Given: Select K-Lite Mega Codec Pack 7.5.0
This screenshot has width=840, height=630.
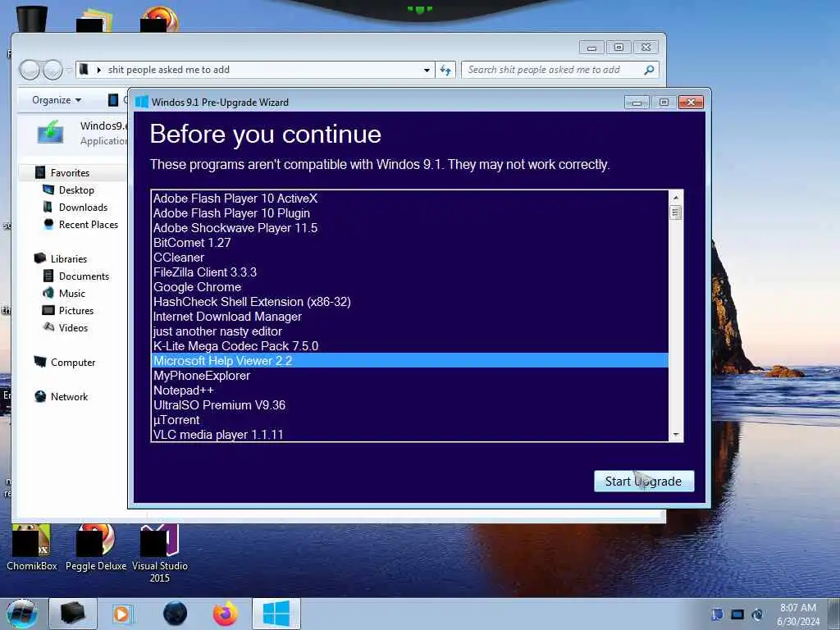Looking at the screenshot, I should 410,346.
